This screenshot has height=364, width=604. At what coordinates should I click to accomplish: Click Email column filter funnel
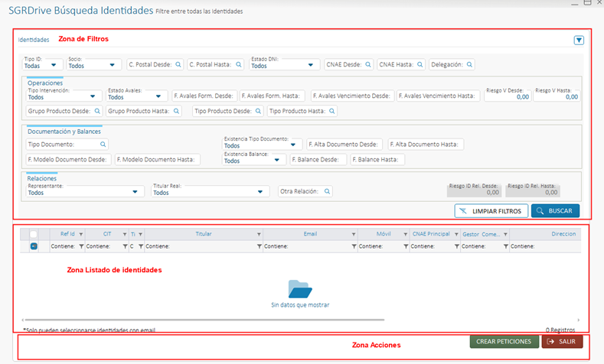[x=354, y=247]
